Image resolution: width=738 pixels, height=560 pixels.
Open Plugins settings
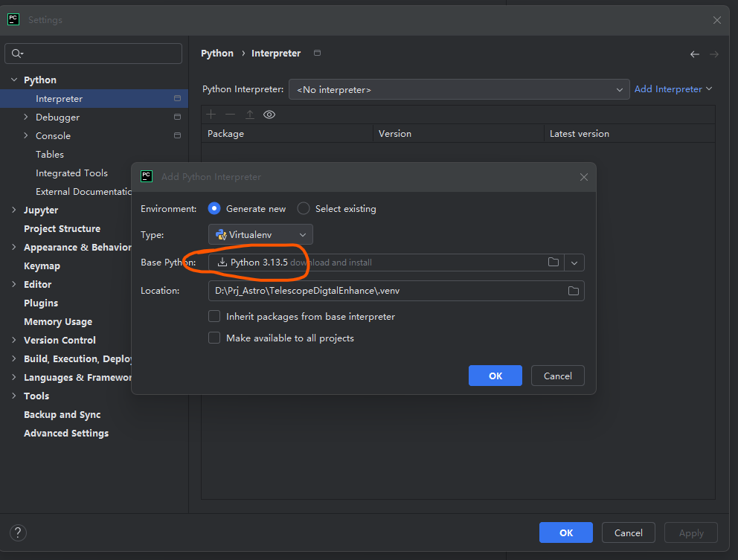tap(41, 303)
